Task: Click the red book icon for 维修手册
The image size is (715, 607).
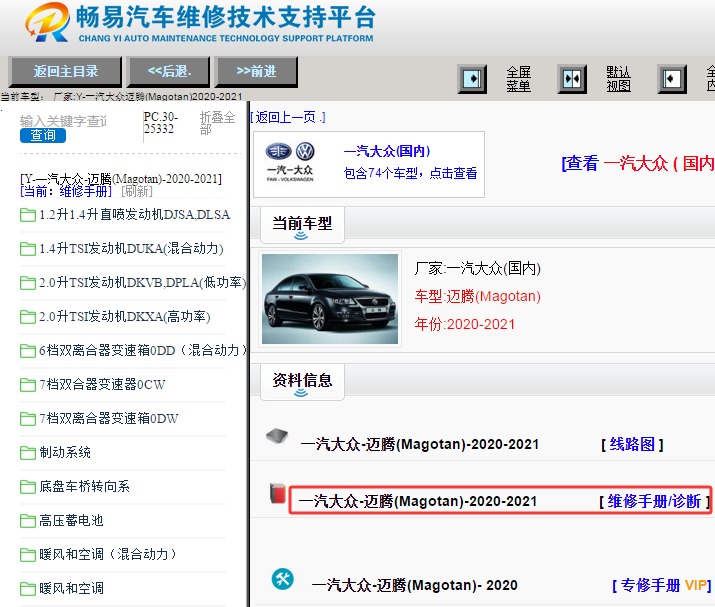Action: pos(277,493)
